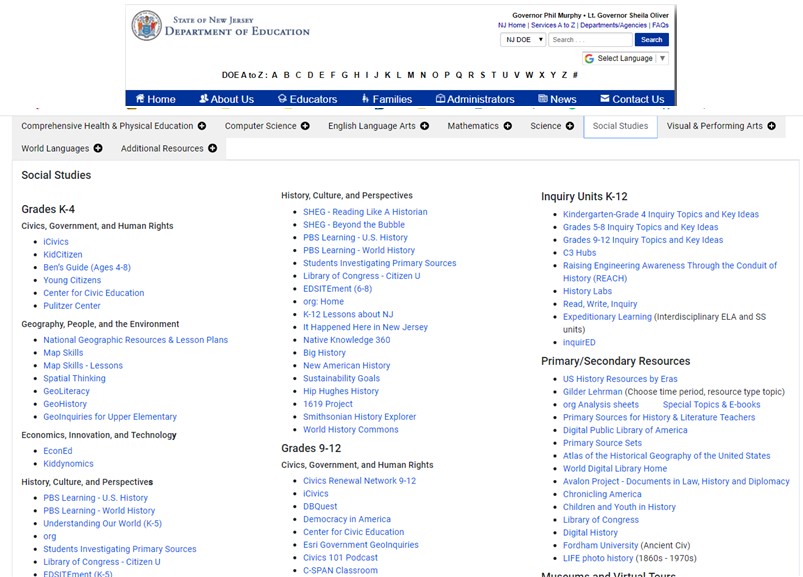
Task: Open the C-SPAN Classroom link
Action: [341, 570]
